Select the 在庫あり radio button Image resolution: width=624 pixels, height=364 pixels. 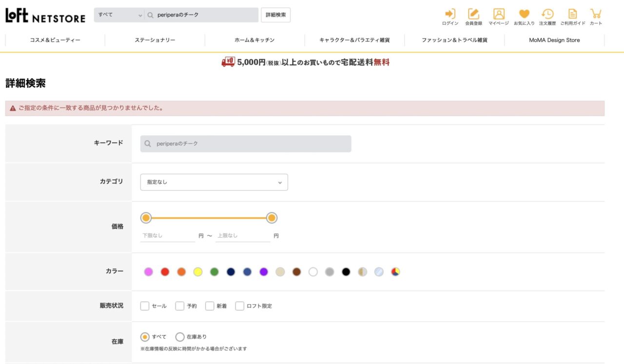coord(180,337)
